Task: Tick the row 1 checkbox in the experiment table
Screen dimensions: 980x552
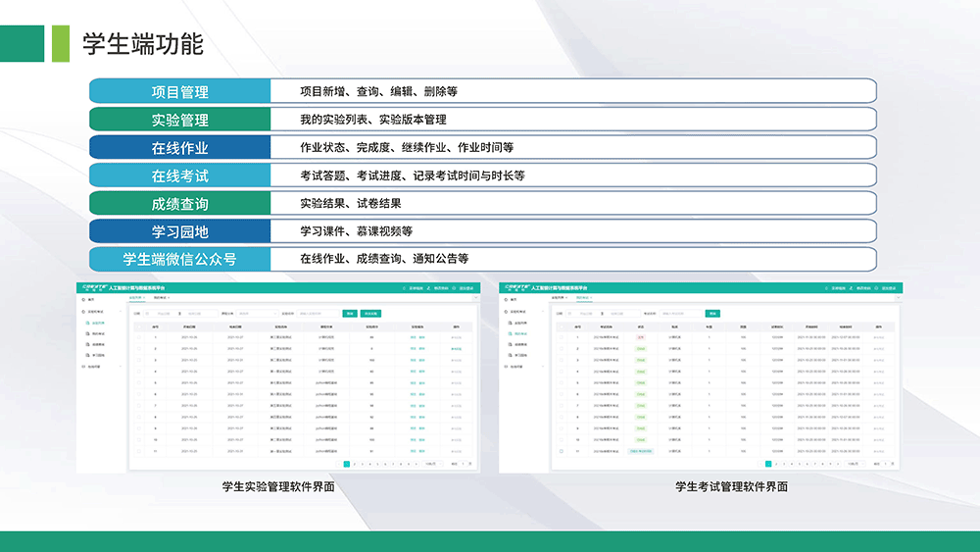Action: pos(139,337)
